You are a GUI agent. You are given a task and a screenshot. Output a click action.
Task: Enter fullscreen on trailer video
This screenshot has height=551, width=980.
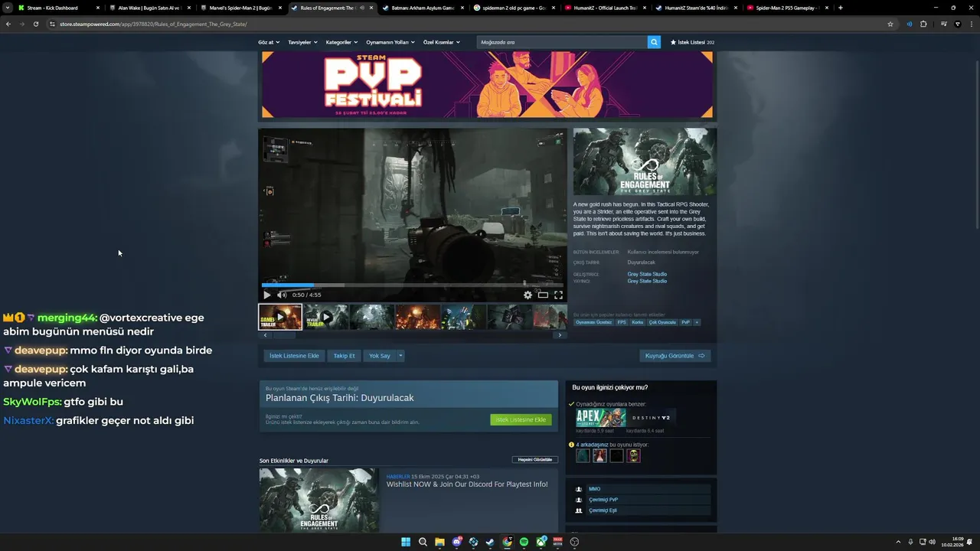click(558, 295)
